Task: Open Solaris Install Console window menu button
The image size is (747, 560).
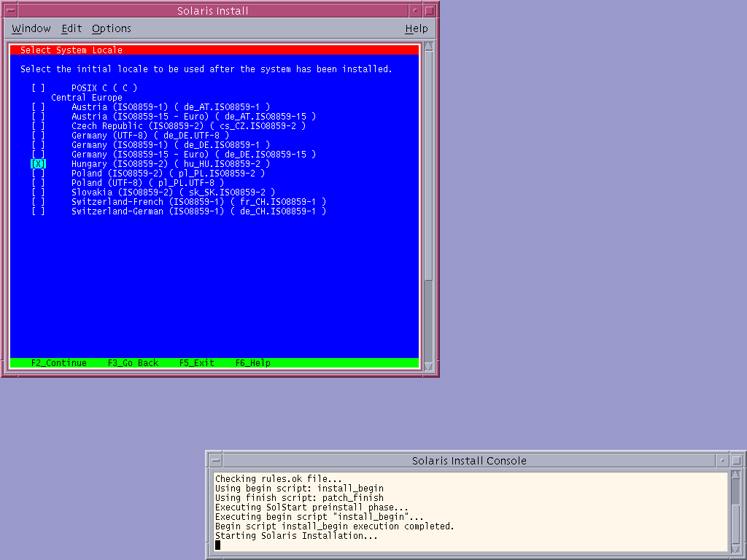Action: (216, 461)
